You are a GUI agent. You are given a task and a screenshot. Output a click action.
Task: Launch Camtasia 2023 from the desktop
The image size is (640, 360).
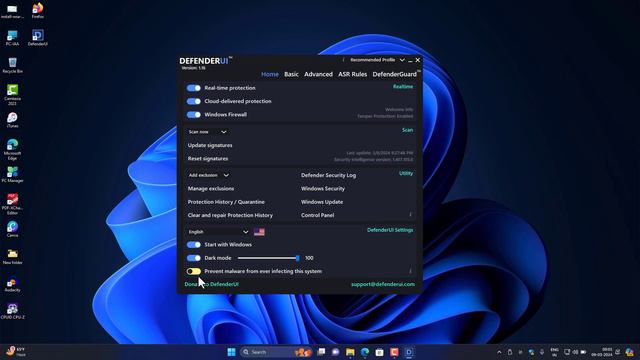pos(12,95)
